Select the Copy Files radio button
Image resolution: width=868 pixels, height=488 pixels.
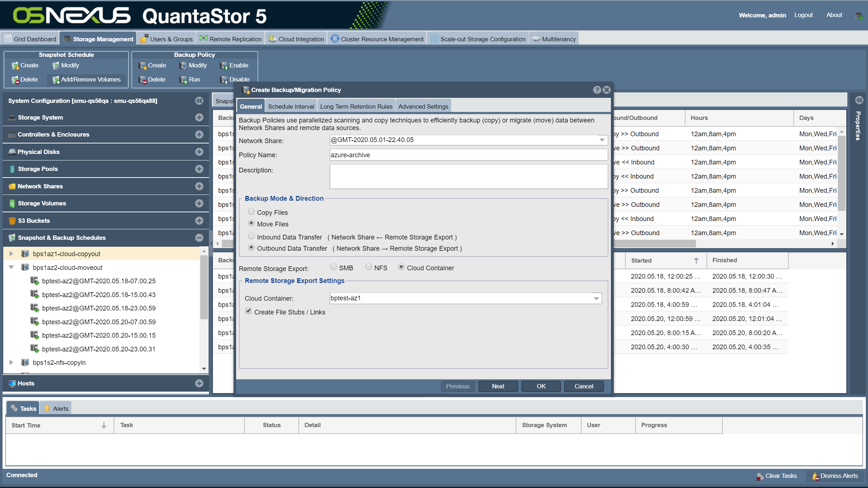(x=251, y=212)
